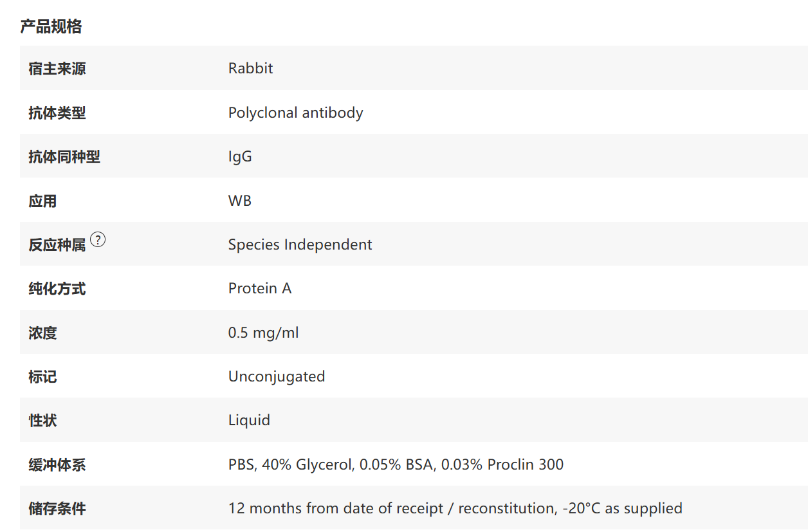Screen dimensions: 808x532
Task: Click the 12 months storage condition text
Action: coord(455,508)
